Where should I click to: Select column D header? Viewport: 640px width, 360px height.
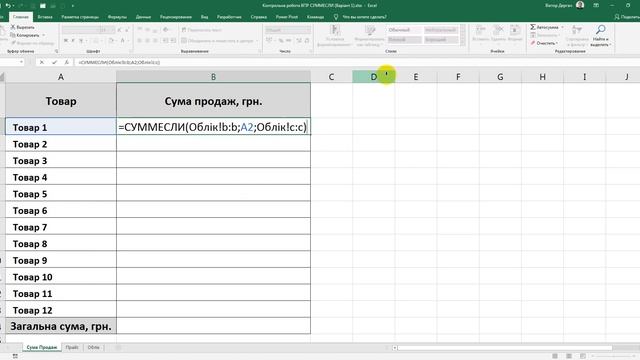pos(373,76)
